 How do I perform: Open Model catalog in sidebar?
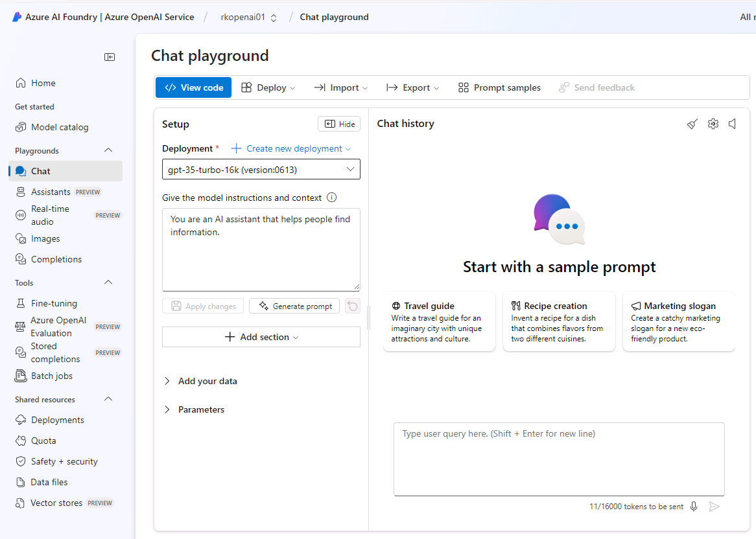60,127
